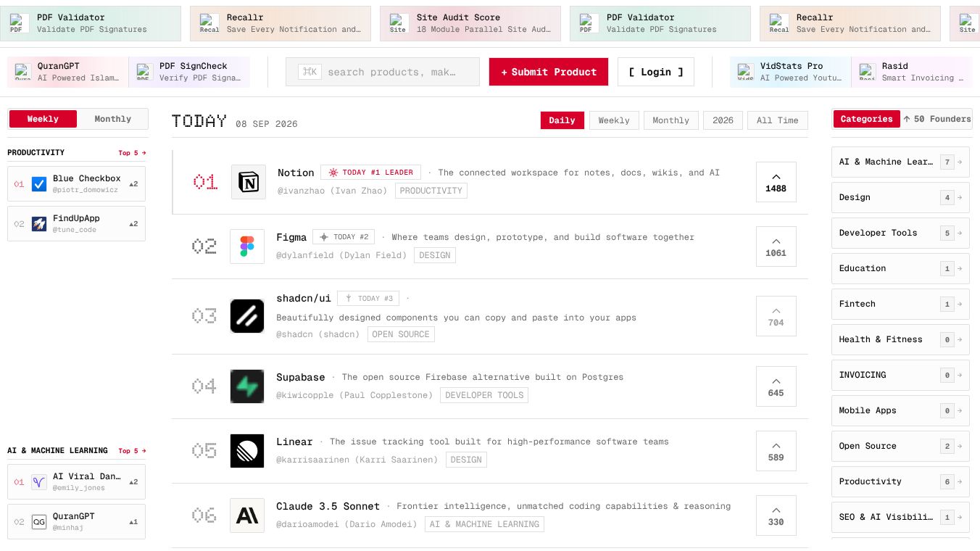Upvote Linear with the 589 arrow
Viewport: 980px width, 551px height.
776,451
